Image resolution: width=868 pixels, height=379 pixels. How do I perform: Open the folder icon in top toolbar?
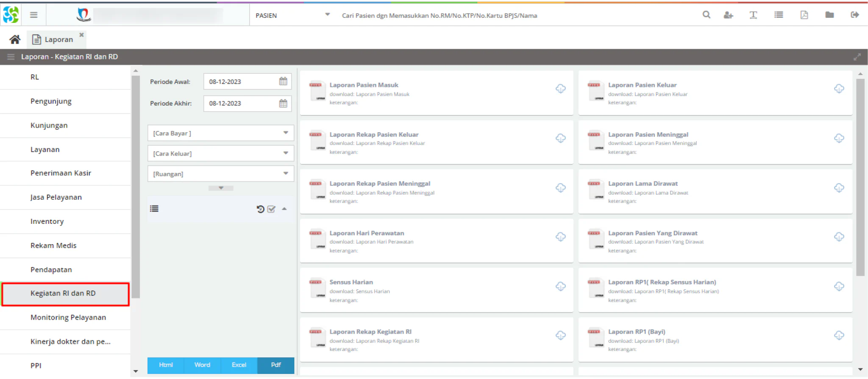pos(829,15)
